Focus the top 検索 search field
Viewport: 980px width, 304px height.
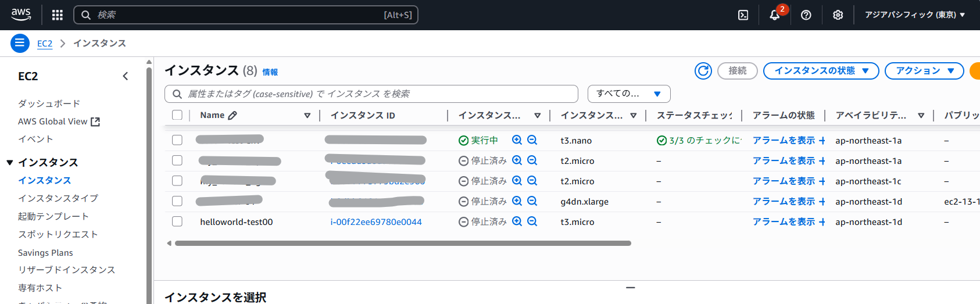point(246,15)
